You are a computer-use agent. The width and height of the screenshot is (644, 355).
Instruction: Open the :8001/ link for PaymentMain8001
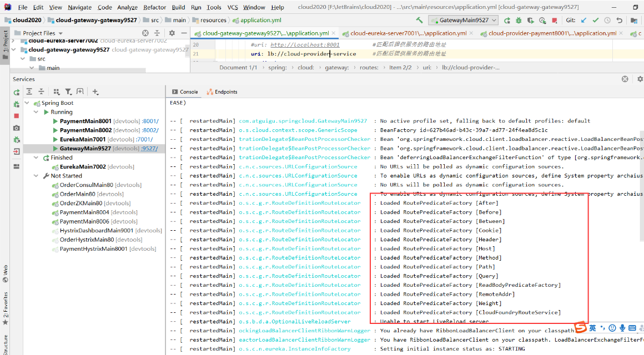click(x=150, y=121)
